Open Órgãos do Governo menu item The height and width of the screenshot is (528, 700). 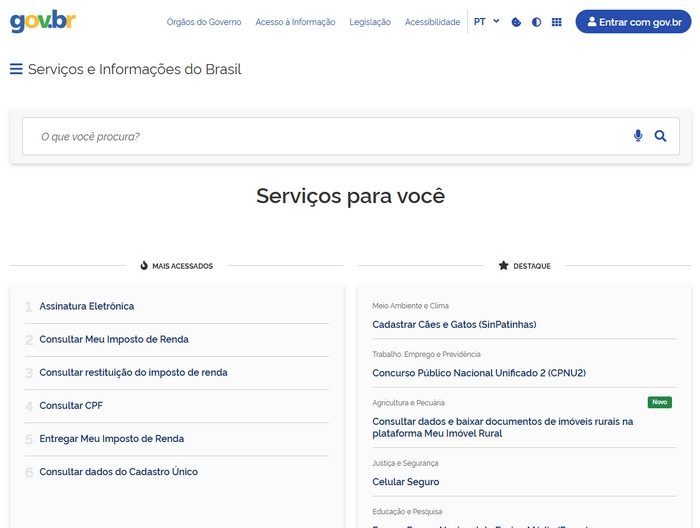[x=204, y=22]
